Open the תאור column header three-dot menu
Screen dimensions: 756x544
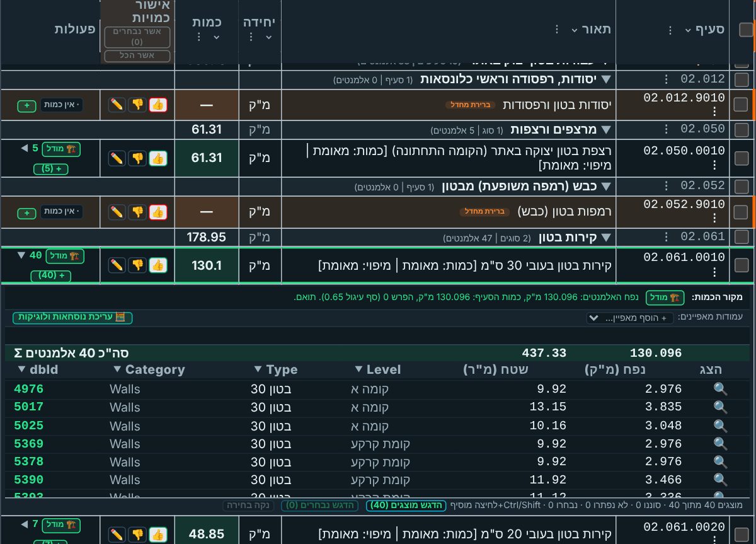tap(556, 30)
